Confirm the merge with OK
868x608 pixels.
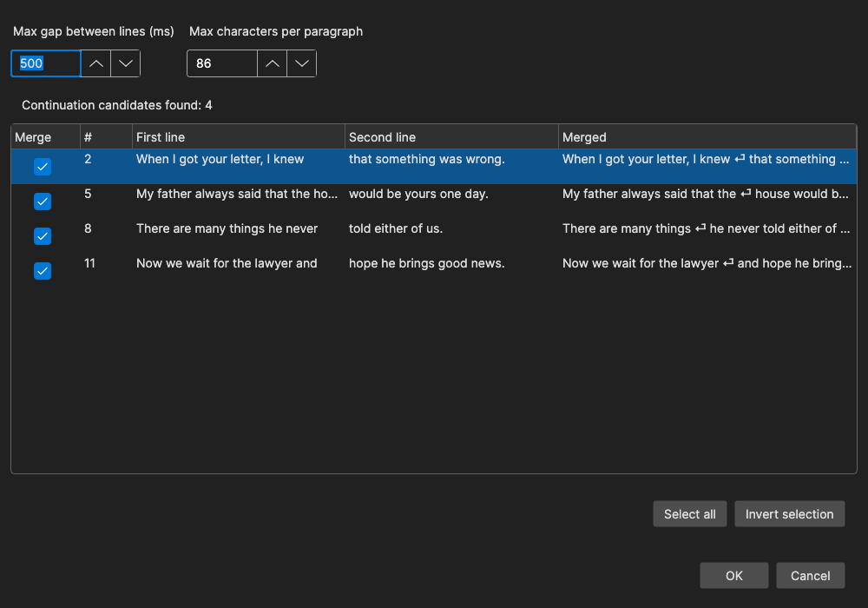click(734, 575)
